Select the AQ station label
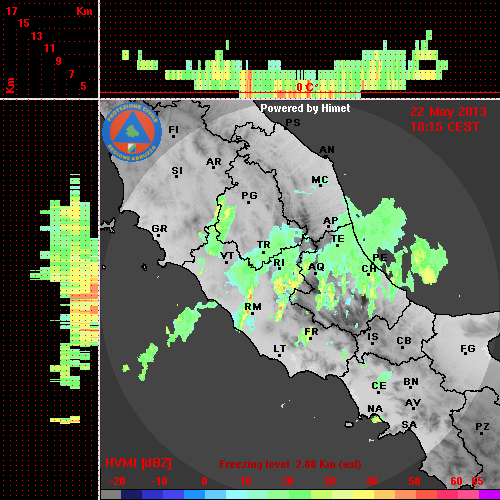The width and height of the screenshot is (500, 500). (316, 267)
